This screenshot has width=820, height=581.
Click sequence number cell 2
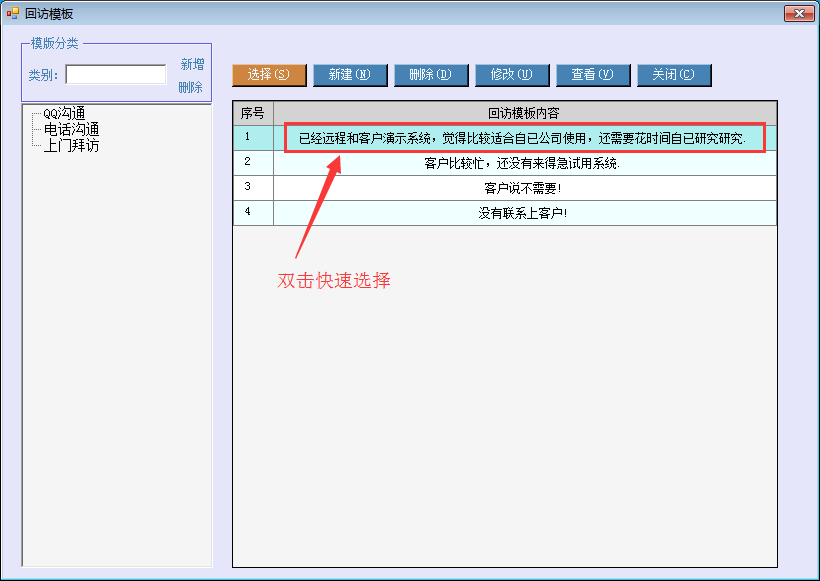[253, 163]
